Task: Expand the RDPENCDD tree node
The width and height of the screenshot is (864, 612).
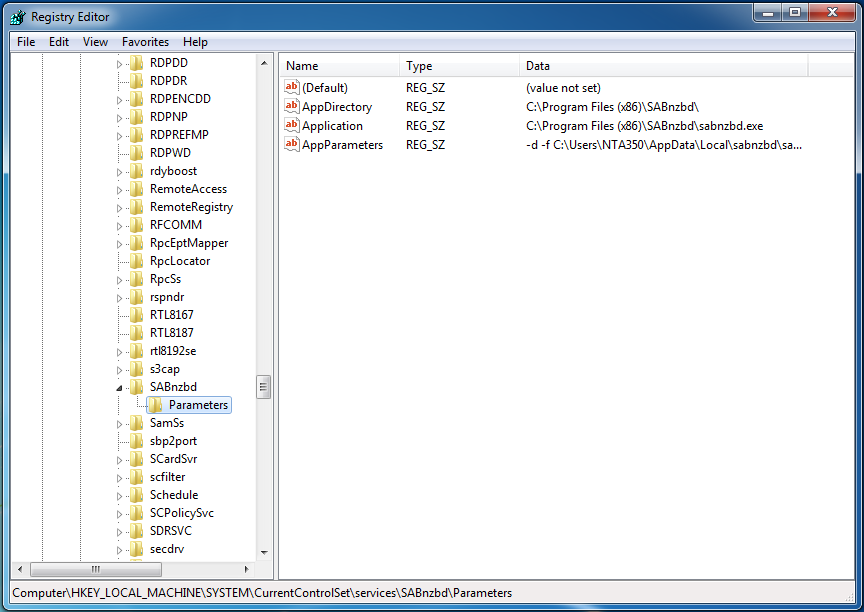Action: click(119, 100)
